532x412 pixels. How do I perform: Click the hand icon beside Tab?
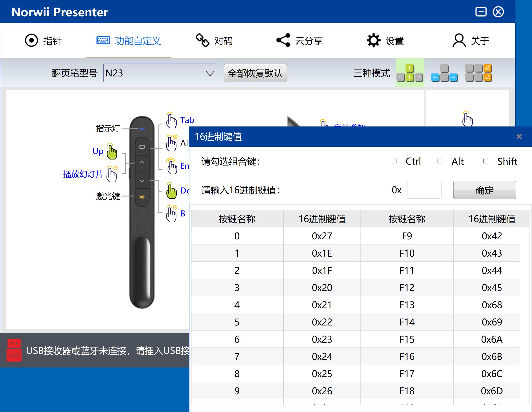(171, 120)
